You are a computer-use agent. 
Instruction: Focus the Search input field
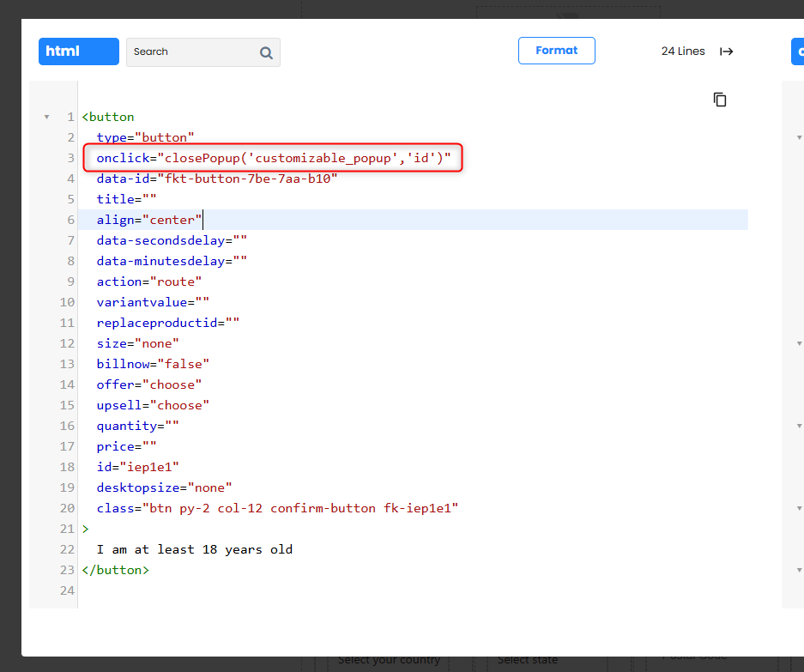[193, 52]
